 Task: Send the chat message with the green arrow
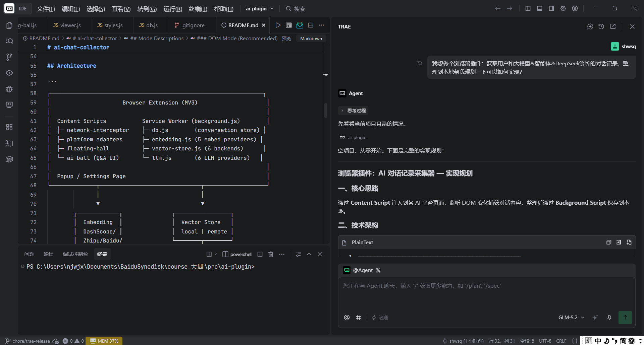pos(625,318)
